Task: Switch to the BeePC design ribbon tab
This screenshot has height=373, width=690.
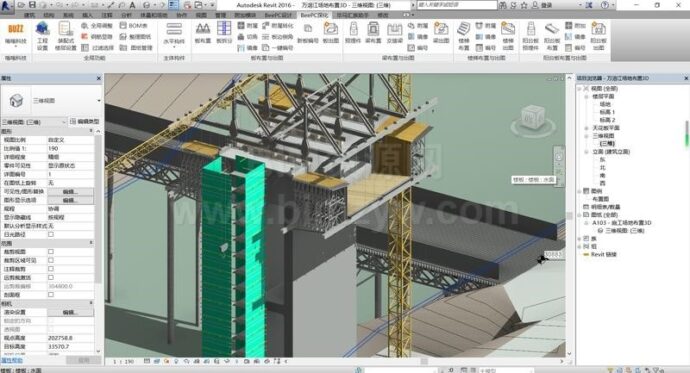Action: 278,15
